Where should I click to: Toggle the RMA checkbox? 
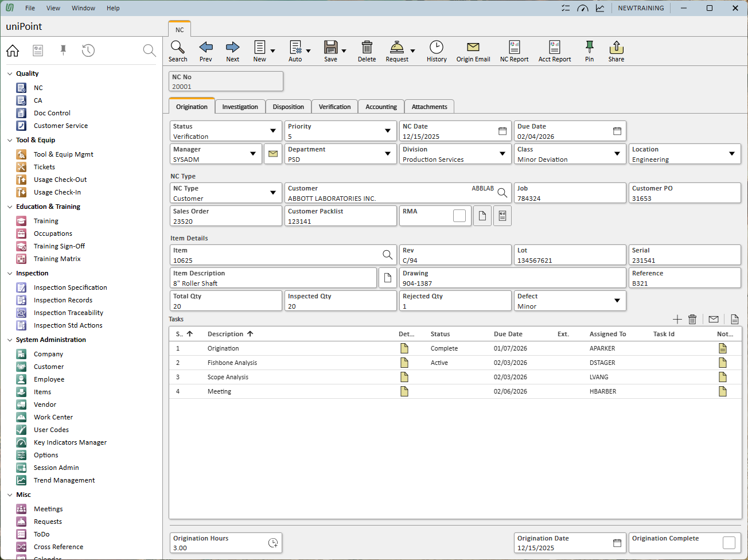point(459,216)
